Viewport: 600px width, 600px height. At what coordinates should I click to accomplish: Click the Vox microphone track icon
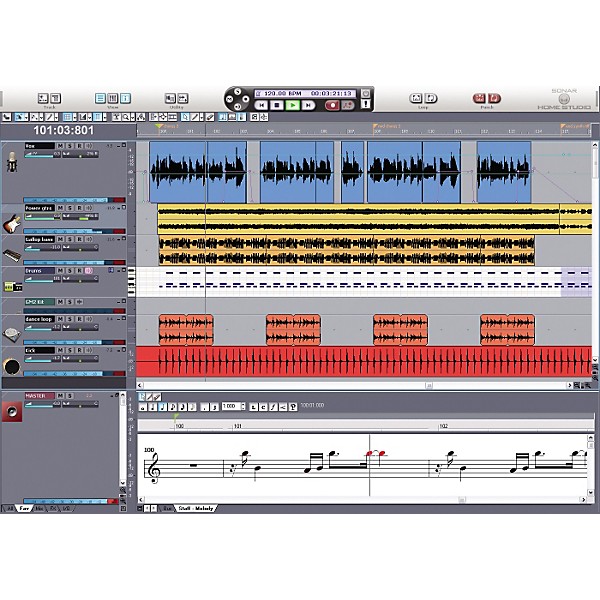12,162
